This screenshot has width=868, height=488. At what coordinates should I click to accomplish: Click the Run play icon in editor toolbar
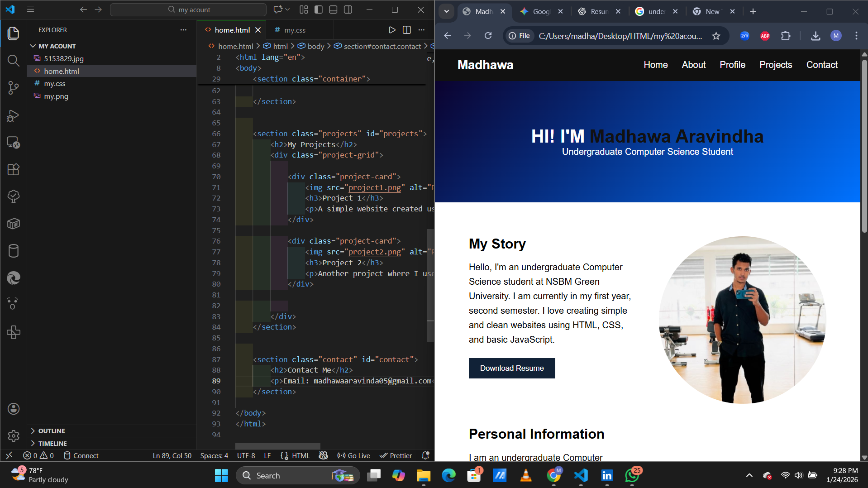pyautogui.click(x=392, y=30)
